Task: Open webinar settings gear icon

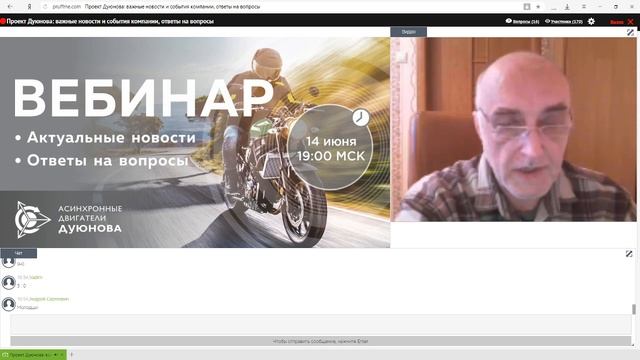Action: pyautogui.click(x=591, y=21)
